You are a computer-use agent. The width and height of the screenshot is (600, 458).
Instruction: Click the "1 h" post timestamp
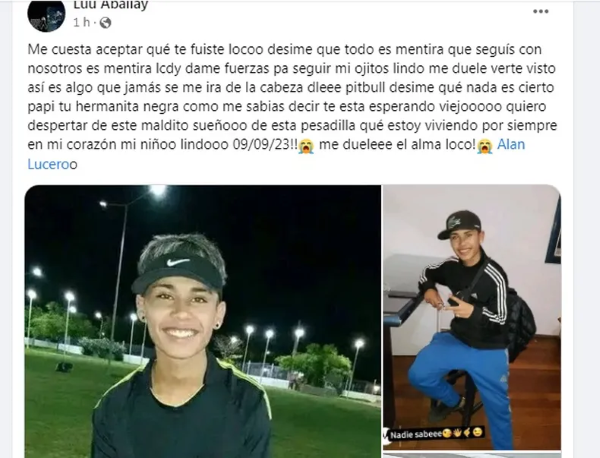tap(81, 23)
